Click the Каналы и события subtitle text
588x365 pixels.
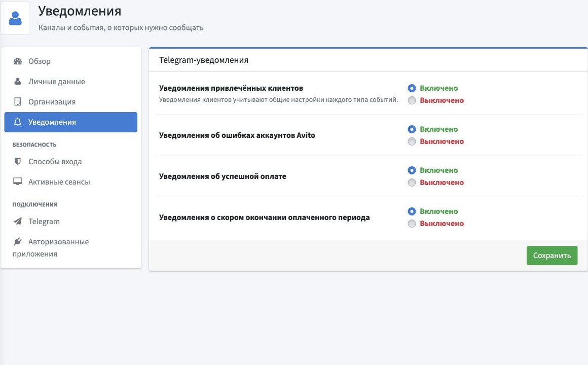[x=121, y=28]
